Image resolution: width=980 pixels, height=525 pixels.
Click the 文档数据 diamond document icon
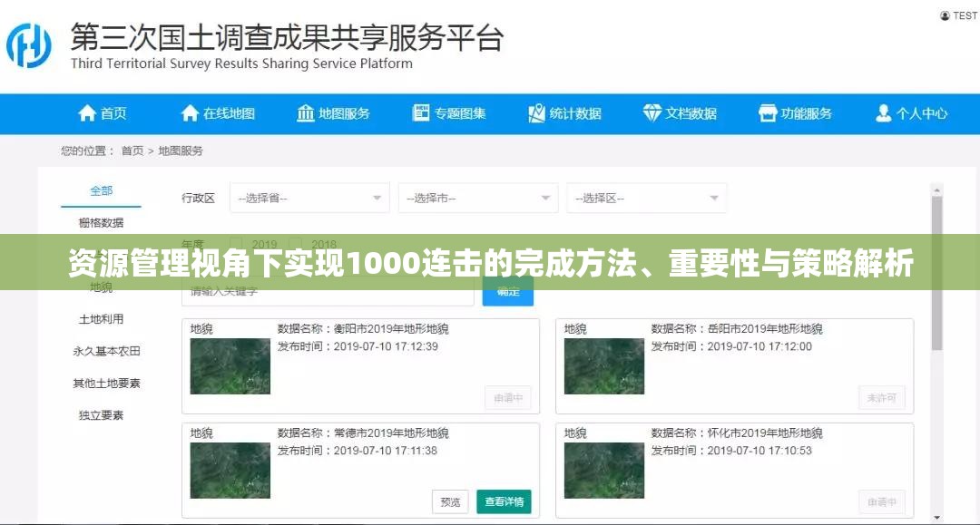(x=650, y=113)
